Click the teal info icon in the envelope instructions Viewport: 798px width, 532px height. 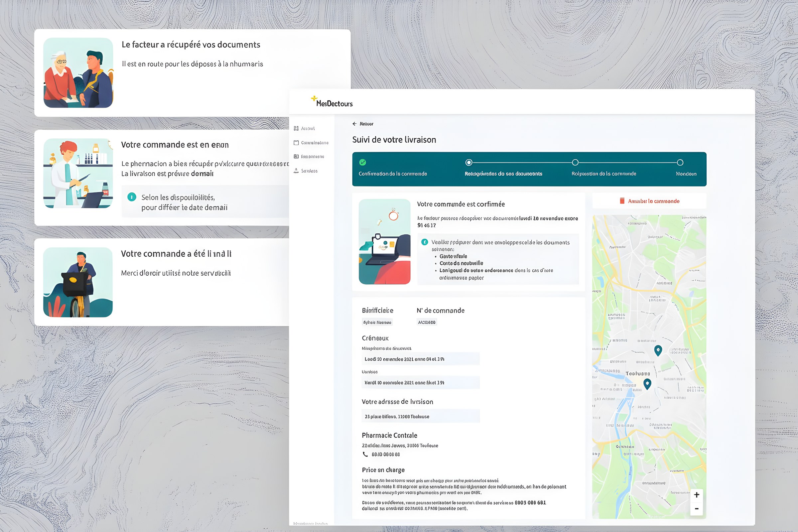pyautogui.click(x=425, y=242)
